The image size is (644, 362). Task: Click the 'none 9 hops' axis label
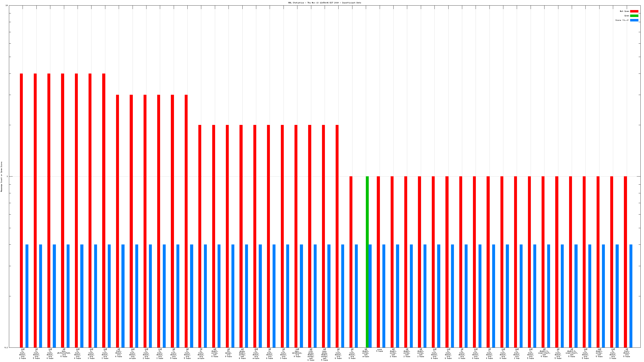(x=379, y=350)
